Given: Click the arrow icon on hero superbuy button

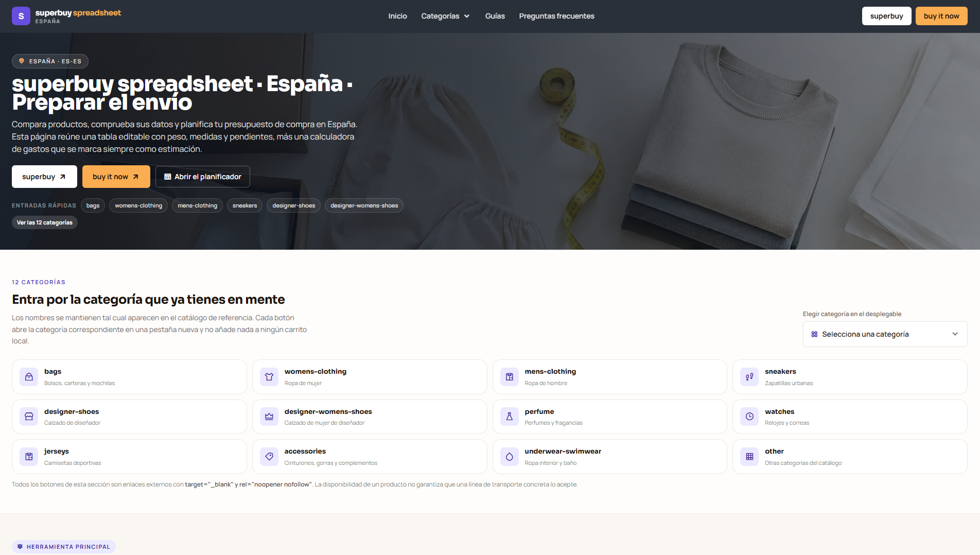Looking at the screenshot, I should pyautogui.click(x=63, y=177).
